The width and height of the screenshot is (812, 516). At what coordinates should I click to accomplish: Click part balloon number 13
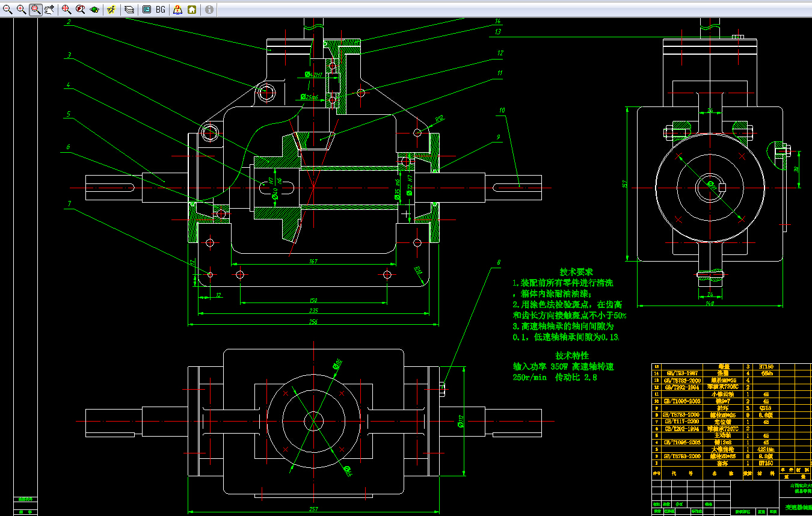point(499,32)
